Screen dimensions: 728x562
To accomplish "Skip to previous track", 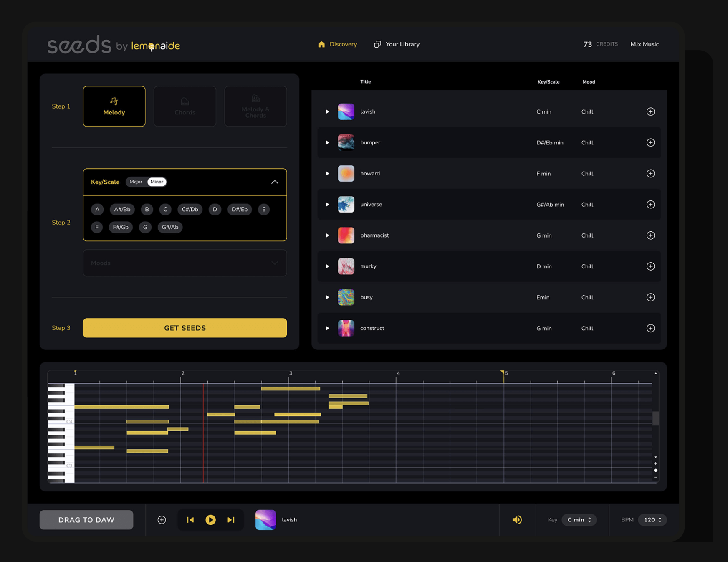I will point(190,520).
